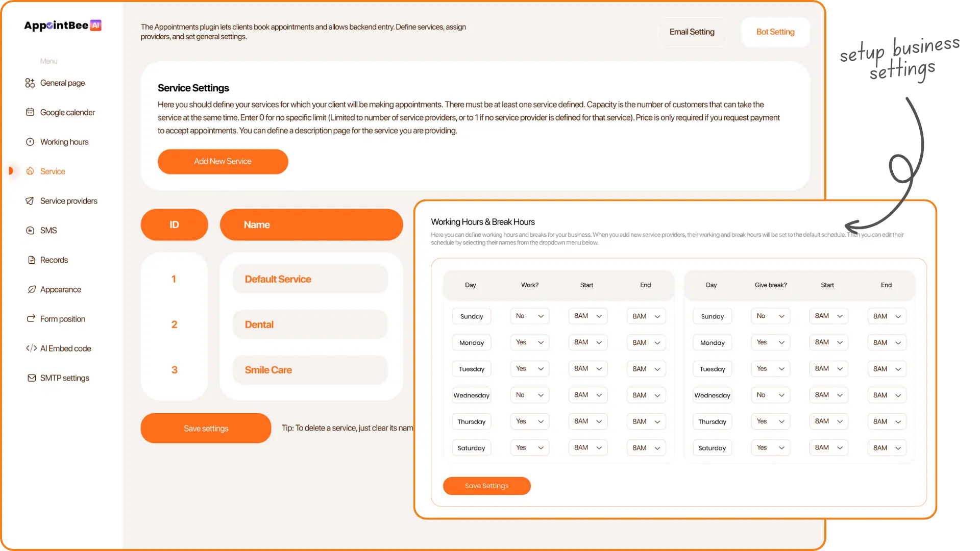Screen dimensions: 980x551
Task: Open the General page menu item
Action: (x=62, y=83)
